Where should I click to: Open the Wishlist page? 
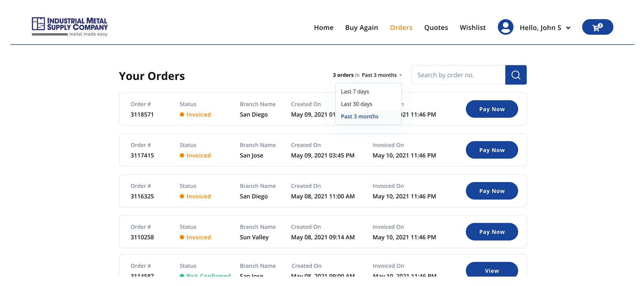pyautogui.click(x=473, y=28)
